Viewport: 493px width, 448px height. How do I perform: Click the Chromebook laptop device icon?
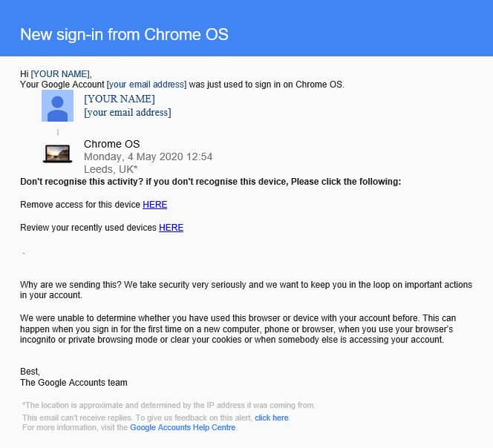[57, 154]
